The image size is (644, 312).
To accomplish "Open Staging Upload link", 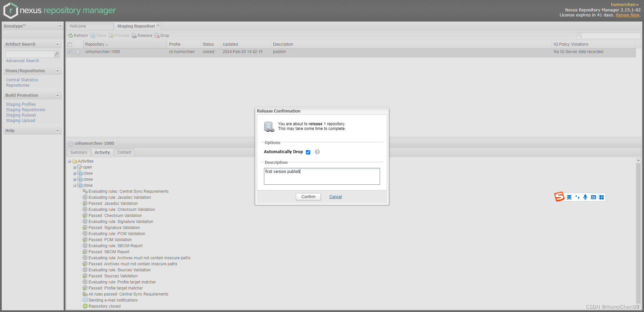I will pyautogui.click(x=20, y=121).
